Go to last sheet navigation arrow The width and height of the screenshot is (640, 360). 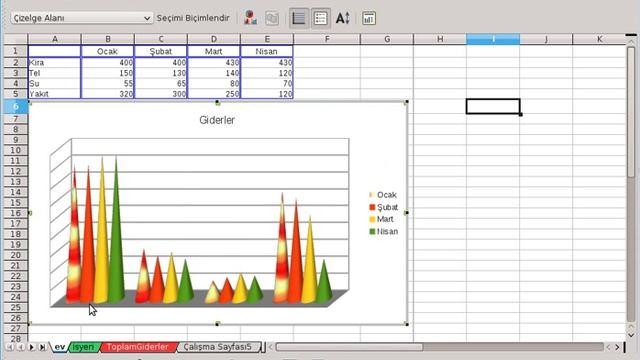click(42, 347)
